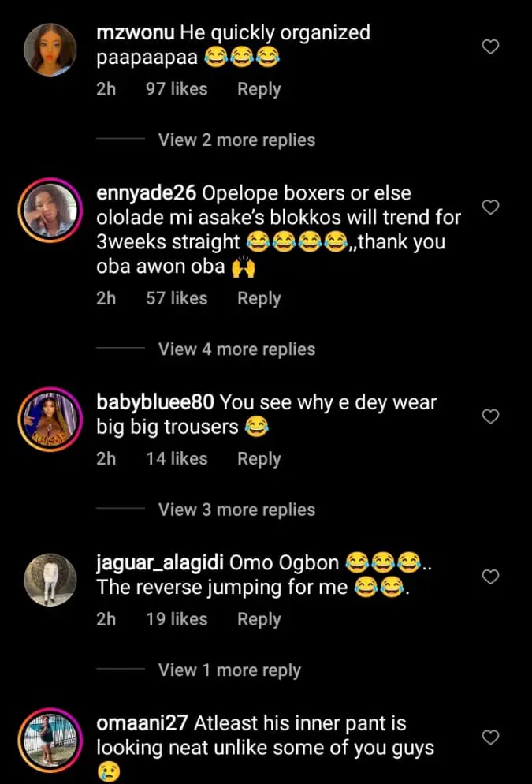The height and width of the screenshot is (784, 532).
Task: Like jaguar_alagidi's comment with heart icon
Action: tap(490, 577)
